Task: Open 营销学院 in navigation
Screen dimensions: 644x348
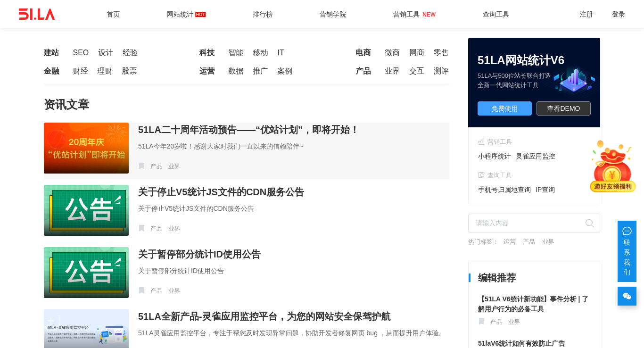Action: pos(333,14)
